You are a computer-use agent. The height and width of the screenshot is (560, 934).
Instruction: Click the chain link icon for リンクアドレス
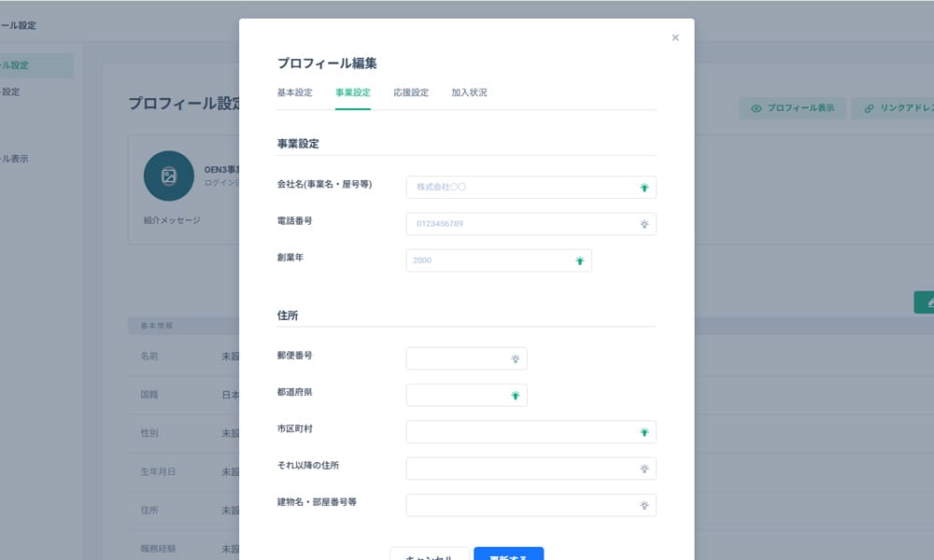pos(870,108)
